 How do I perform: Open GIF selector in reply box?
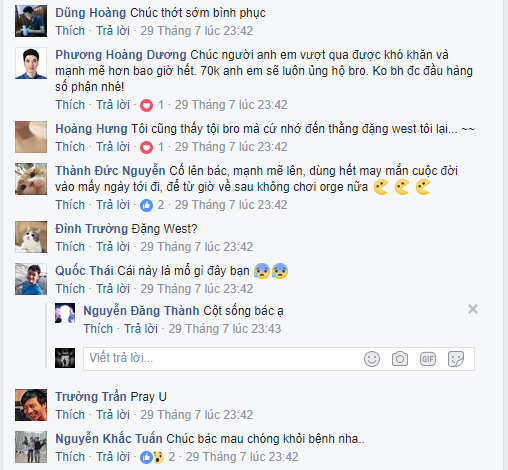[x=428, y=359]
